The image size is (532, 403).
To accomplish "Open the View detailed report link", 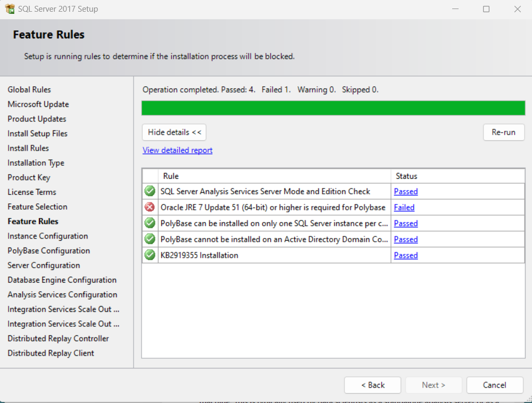I will pyautogui.click(x=178, y=150).
